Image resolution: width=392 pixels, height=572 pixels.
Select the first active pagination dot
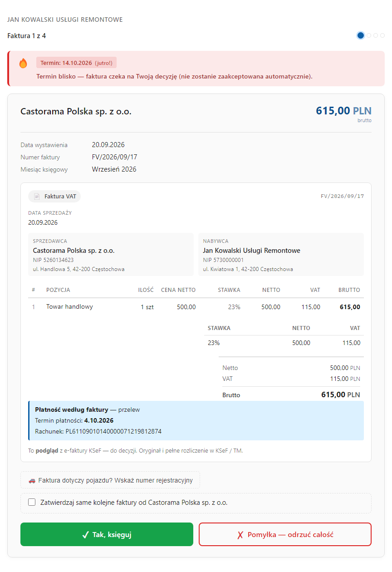click(x=361, y=35)
